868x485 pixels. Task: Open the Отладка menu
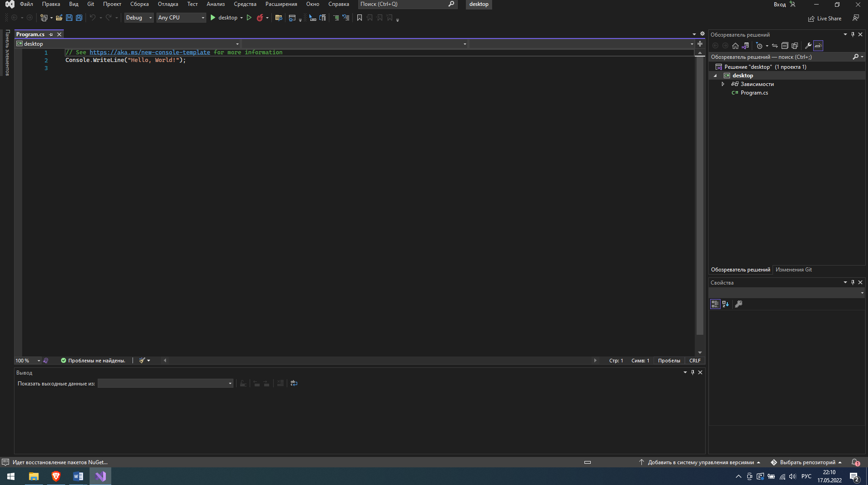168,4
